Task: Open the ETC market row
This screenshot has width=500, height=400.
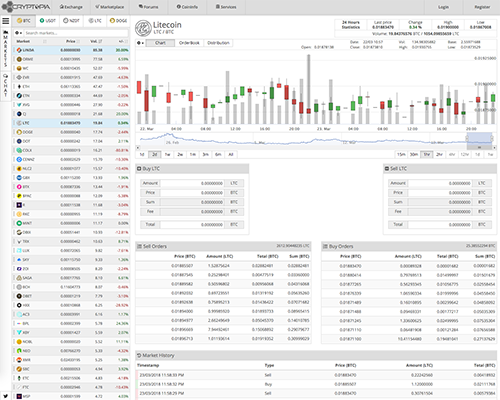Action: click(x=71, y=378)
